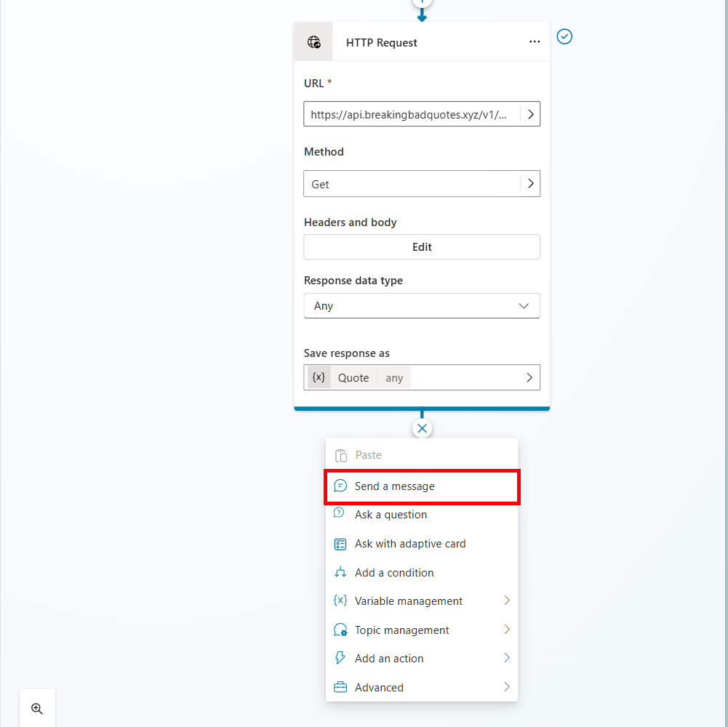
Task: Close the add node menu X button
Action: (x=422, y=428)
